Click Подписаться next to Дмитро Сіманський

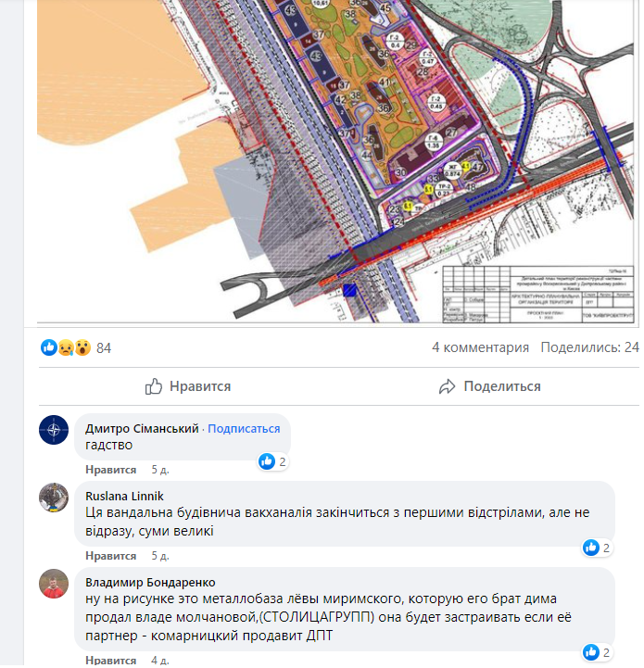(245, 430)
